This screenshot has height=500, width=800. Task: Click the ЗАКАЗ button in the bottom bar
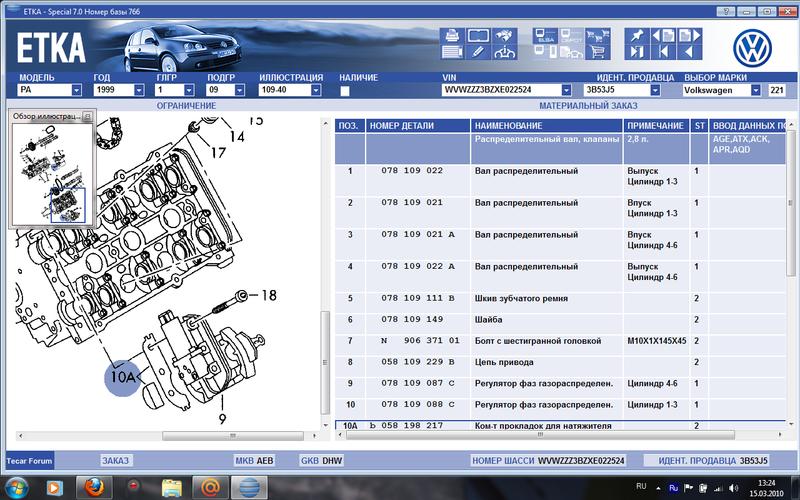click(x=116, y=460)
